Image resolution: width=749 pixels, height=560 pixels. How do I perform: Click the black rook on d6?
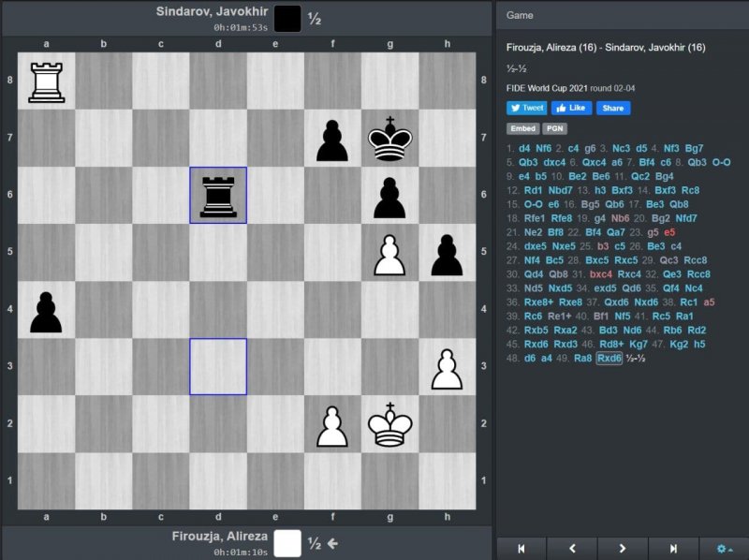click(x=218, y=196)
